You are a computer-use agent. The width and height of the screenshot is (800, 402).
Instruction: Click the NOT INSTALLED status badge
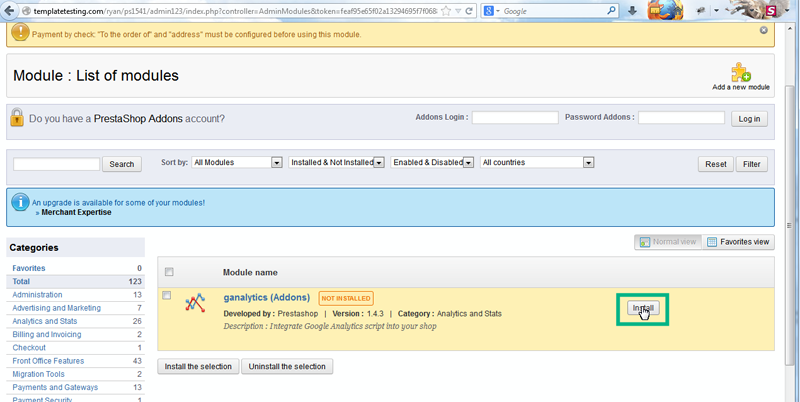coord(346,298)
